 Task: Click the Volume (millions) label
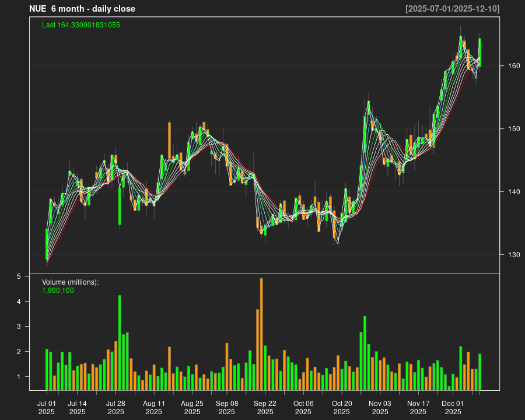pyautogui.click(x=71, y=282)
